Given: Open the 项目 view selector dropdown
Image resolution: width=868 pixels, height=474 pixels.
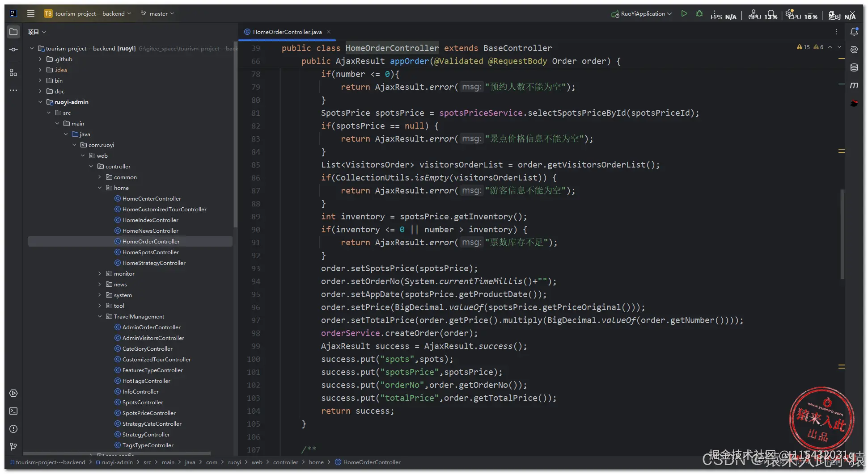Looking at the screenshot, I should [37, 32].
